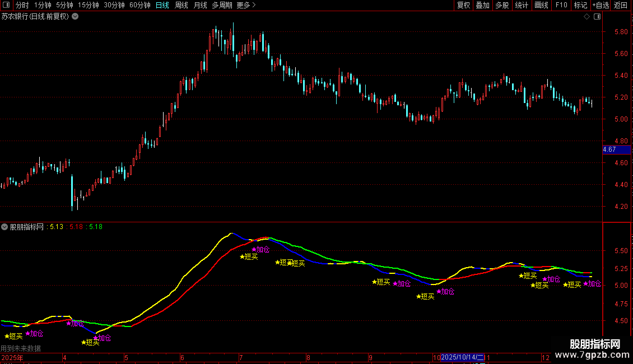The height and width of the screenshot is (364, 633).
Task: Open the 多周期 multi-period view
Action: (x=222, y=5)
